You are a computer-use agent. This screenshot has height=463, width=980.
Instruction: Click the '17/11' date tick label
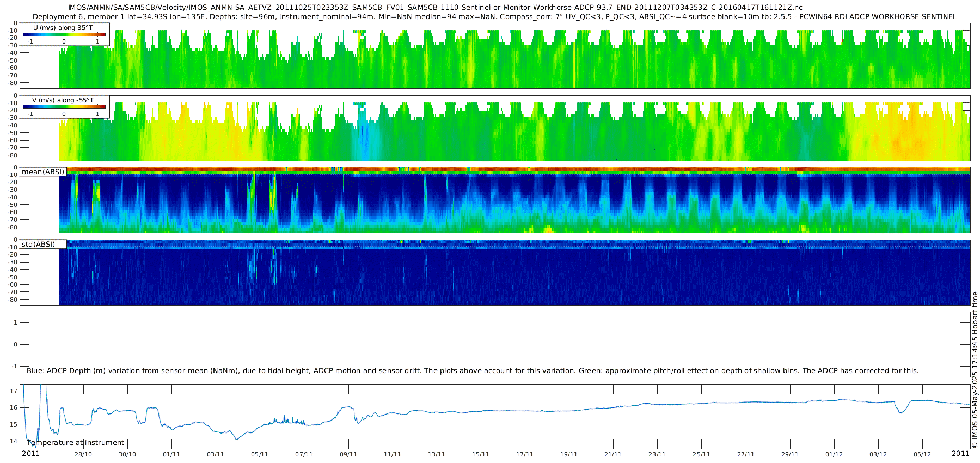click(x=525, y=454)
